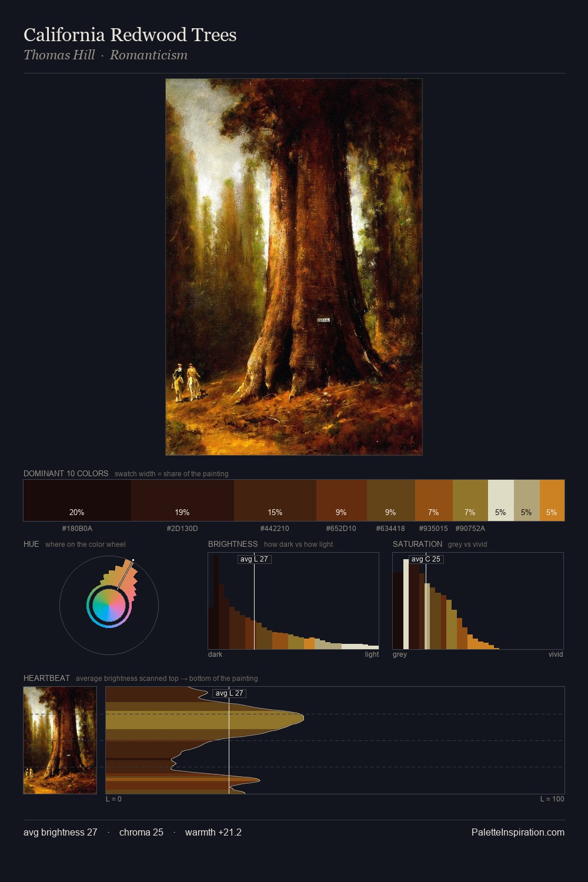Pick the 15% swatch for #442210
This screenshot has width=588, height=882.
(275, 500)
